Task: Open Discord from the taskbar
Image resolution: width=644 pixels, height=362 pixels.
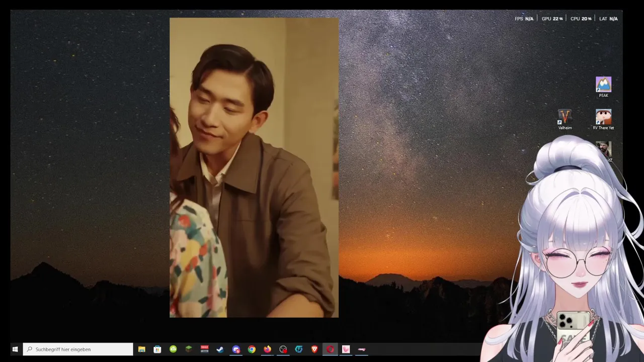Action: (x=236, y=349)
